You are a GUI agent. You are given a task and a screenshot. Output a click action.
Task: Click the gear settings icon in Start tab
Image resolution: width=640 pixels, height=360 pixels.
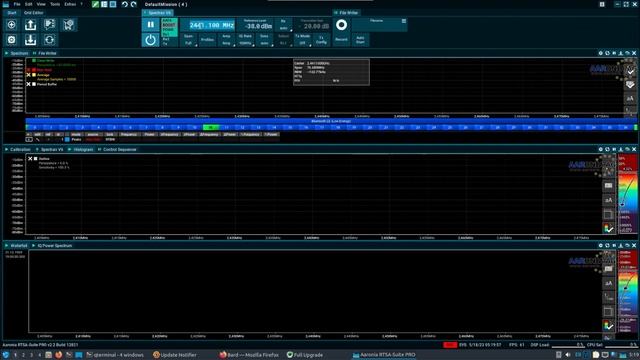click(x=11, y=40)
